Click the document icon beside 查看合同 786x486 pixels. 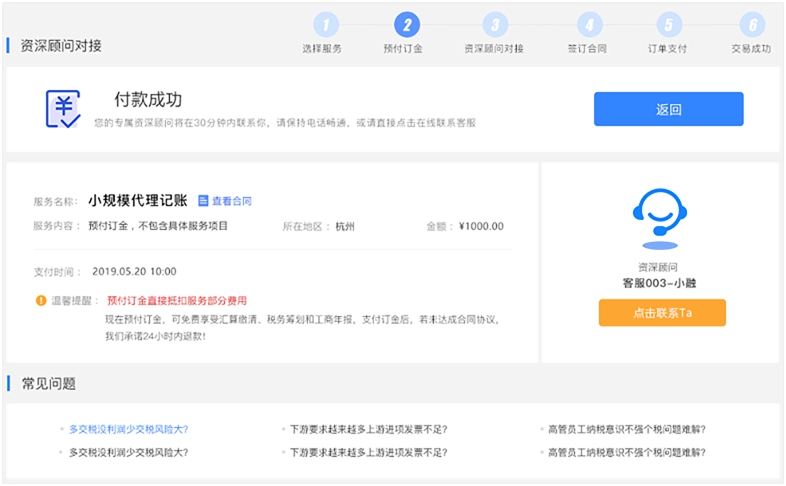[x=203, y=201]
